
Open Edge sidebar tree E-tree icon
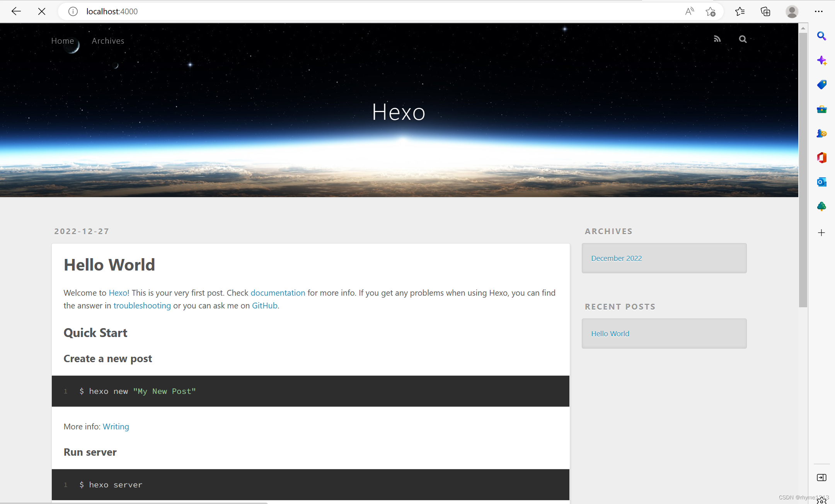click(821, 206)
